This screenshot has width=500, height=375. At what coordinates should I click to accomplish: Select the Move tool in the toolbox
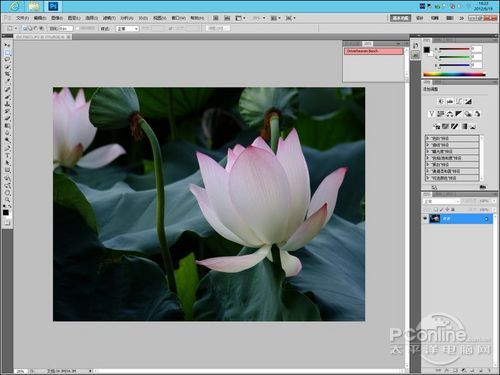coord(7,44)
